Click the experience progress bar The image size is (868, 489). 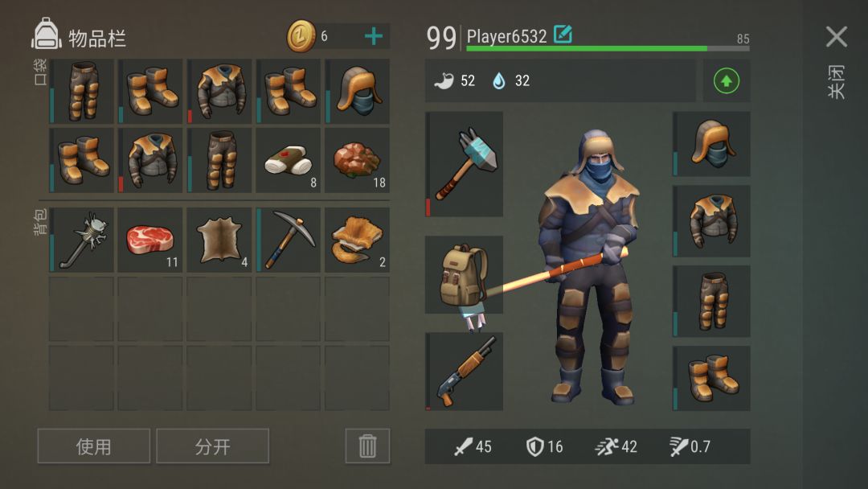[608, 49]
